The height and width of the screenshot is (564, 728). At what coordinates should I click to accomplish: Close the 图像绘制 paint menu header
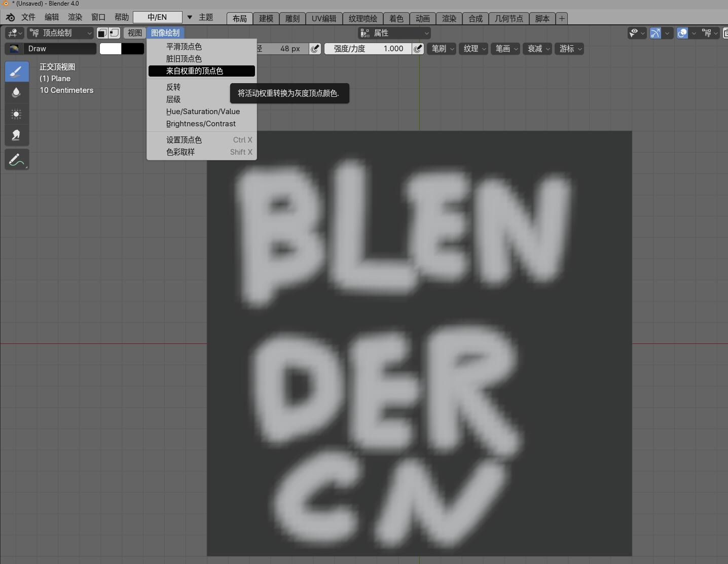[165, 33]
